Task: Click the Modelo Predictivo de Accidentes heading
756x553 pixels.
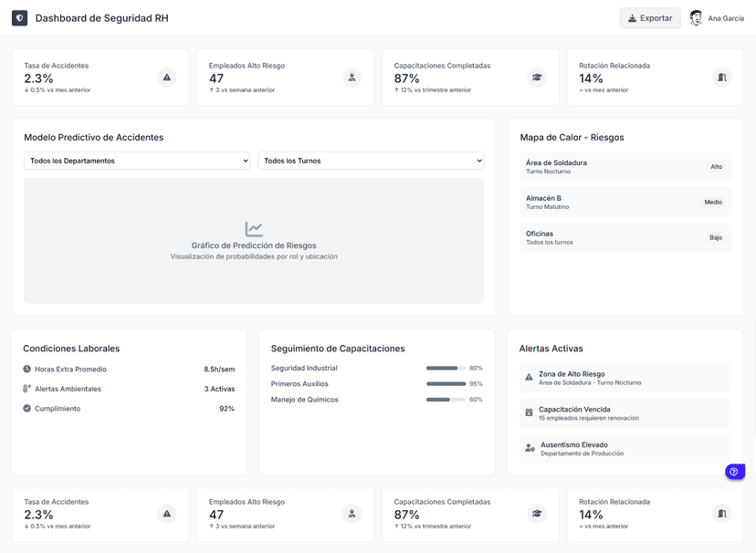Action: click(x=93, y=137)
